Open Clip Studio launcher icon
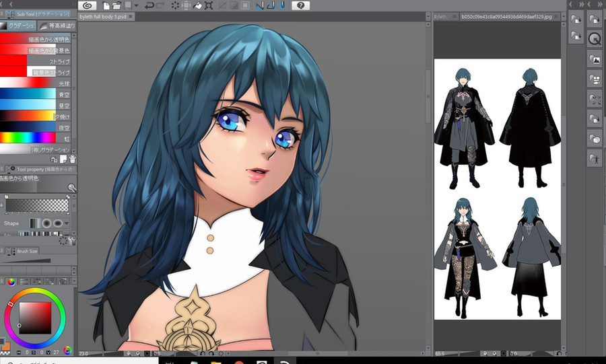This screenshot has width=606, height=364. click(87, 5)
